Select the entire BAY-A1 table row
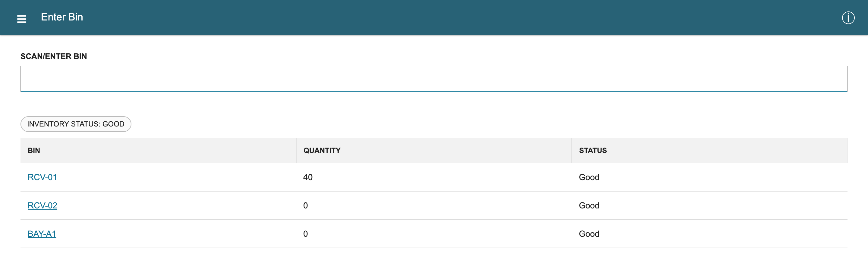 [x=434, y=234]
